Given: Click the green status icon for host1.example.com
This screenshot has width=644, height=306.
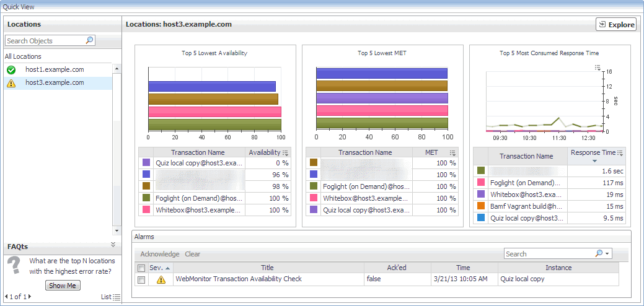Looking at the screenshot, I should (11, 70).
